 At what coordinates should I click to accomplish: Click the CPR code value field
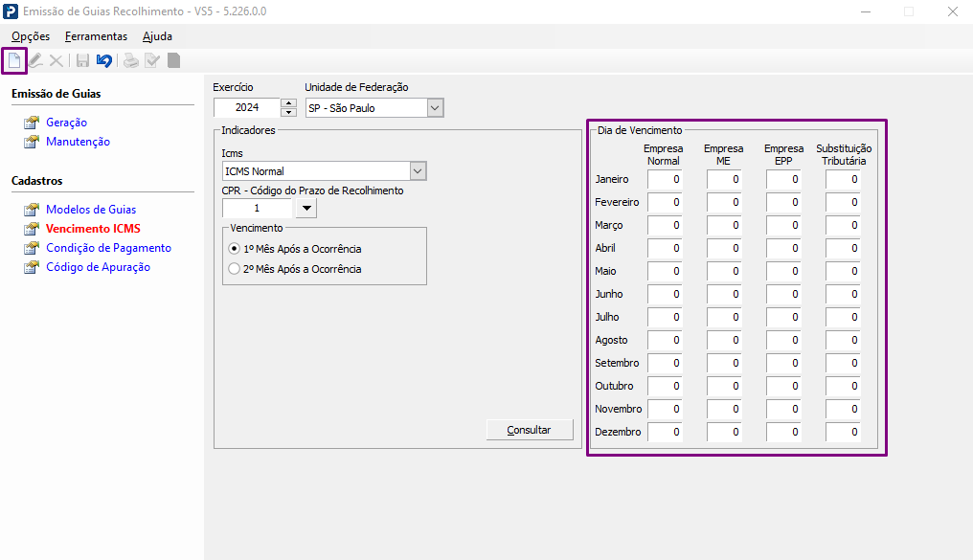point(257,209)
